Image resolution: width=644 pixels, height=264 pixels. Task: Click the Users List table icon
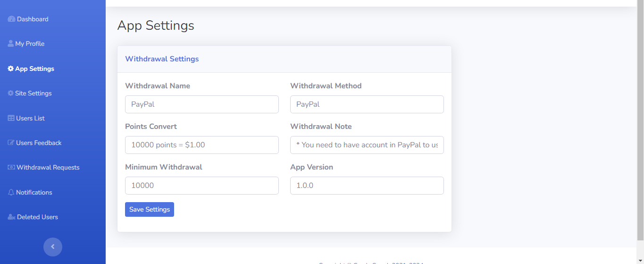tap(11, 119)
